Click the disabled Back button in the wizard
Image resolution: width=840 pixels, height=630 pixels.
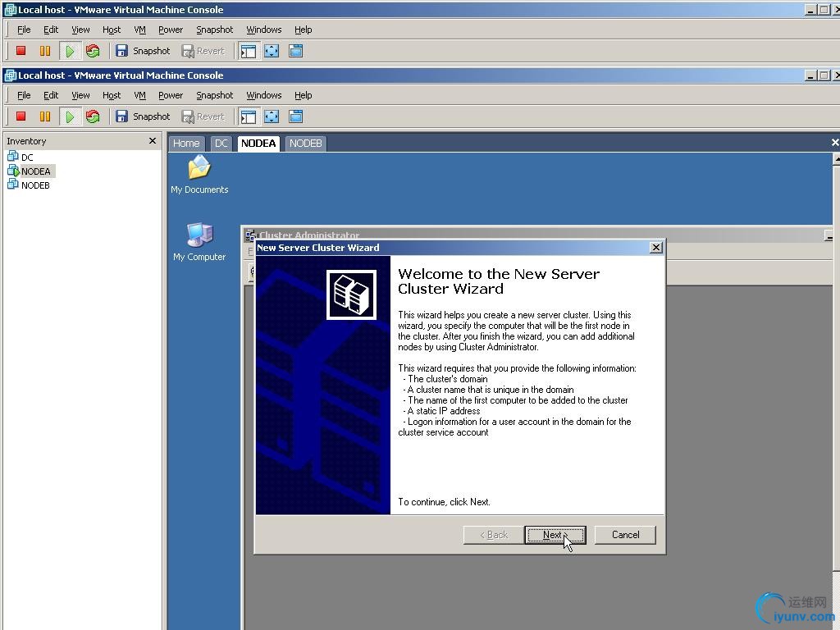493,535
